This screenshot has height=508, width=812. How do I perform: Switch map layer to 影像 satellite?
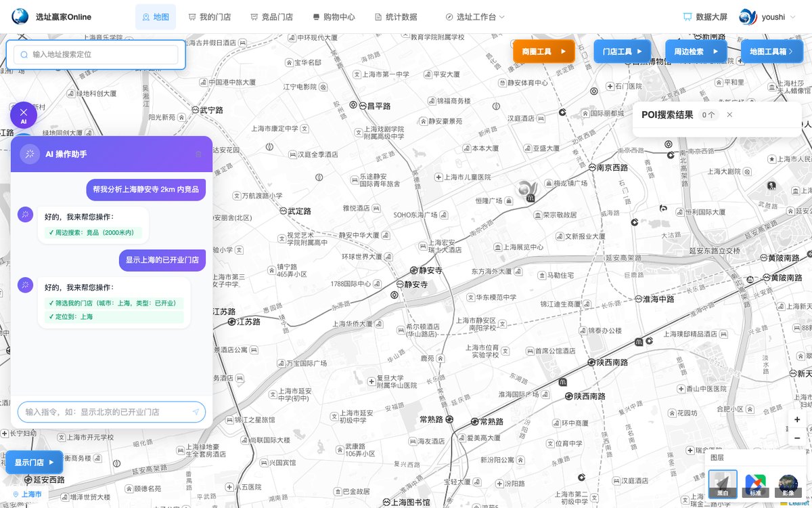pos(788,484)
